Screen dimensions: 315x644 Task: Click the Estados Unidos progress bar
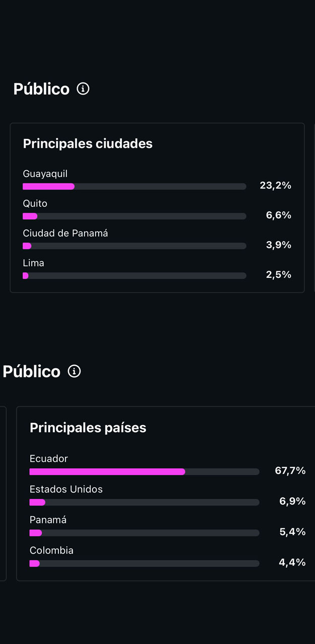click(x=144, y=502)
